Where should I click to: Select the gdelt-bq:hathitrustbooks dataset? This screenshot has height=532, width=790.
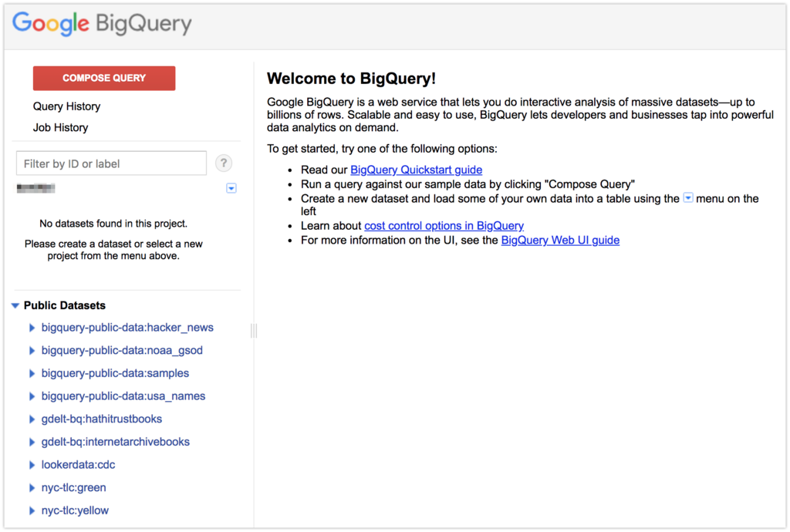102,419
